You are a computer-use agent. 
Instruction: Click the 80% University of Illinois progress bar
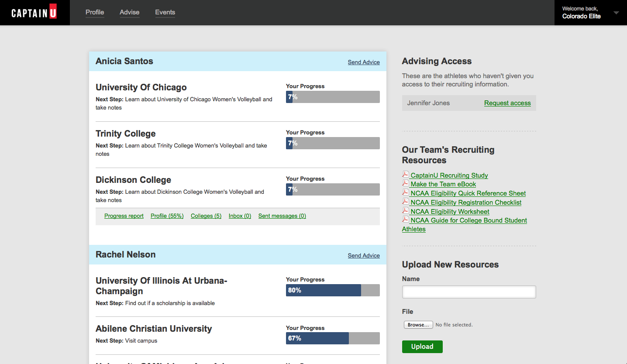pyautogui.click(x=333, y=290)
